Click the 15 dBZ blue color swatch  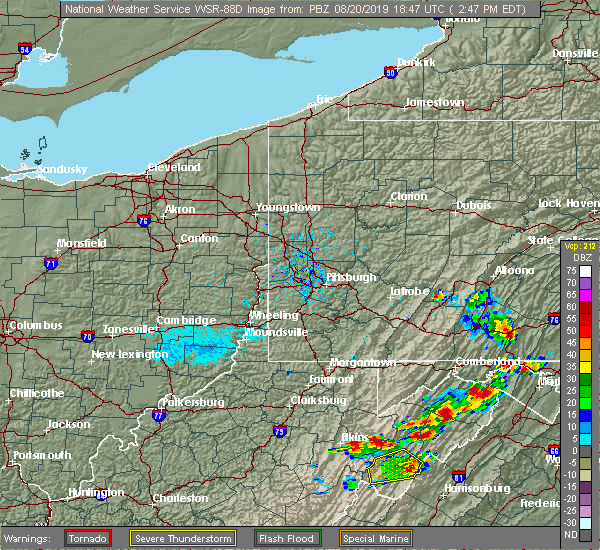585,415
